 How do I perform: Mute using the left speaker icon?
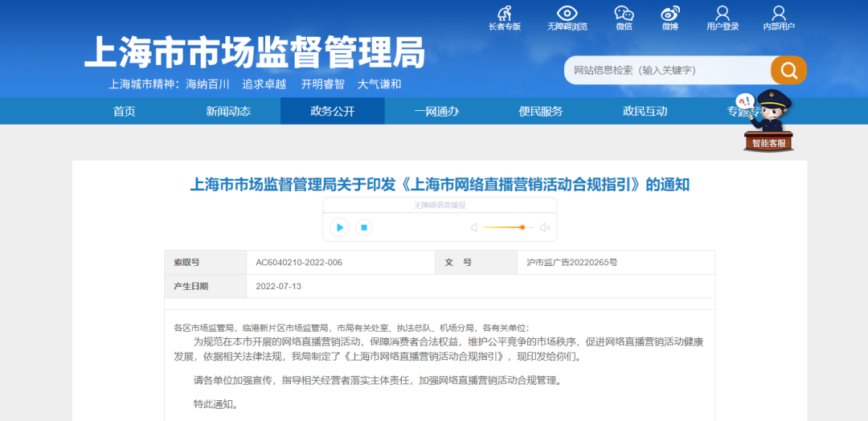(x=474, y=227)
